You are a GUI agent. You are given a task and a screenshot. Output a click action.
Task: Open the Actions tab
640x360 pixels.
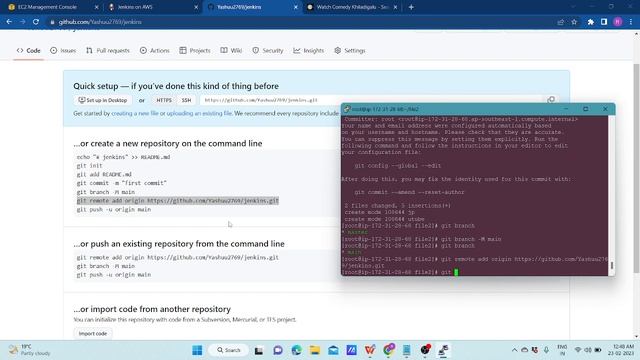155,51
